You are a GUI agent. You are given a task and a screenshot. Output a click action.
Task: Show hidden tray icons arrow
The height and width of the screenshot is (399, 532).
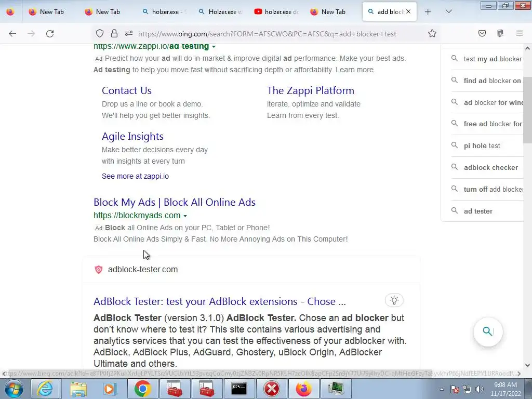tap(442, 389)
